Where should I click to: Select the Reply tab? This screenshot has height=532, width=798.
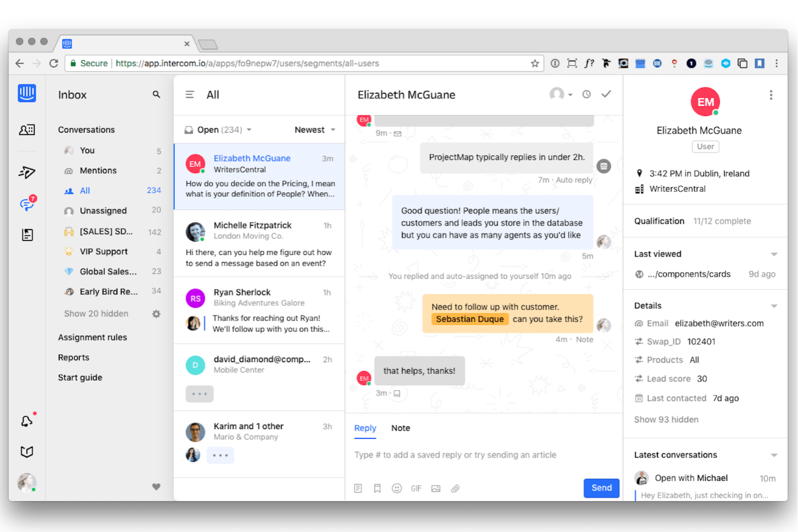point(365,428)
